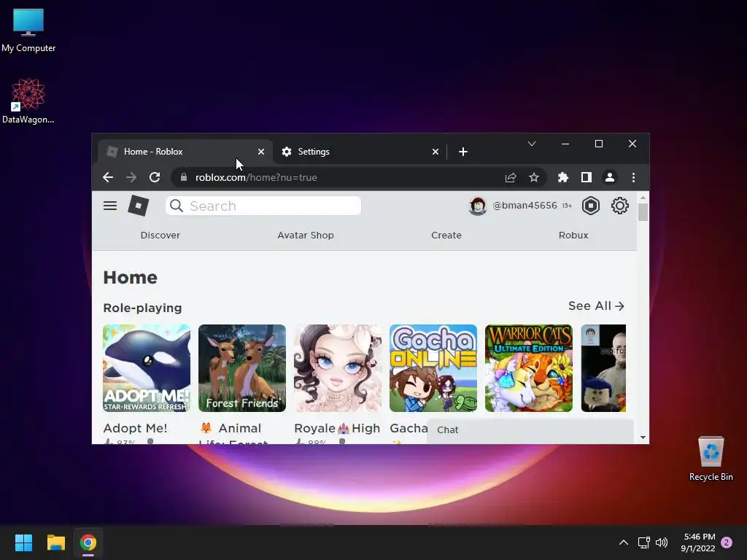Screen dimensions: 747x560
Task: Open File Explorer from taskbar
Action: (x=55, y=542)
